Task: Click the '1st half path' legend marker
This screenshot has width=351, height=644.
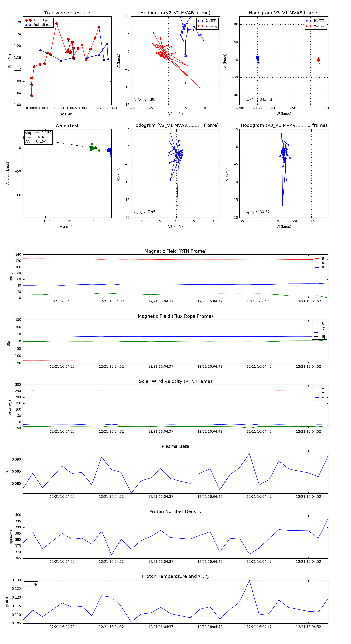Action: click(28, 20)
